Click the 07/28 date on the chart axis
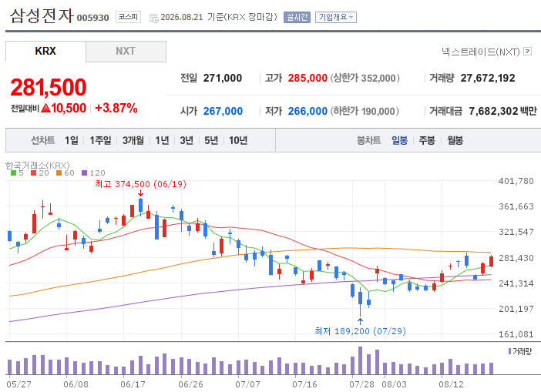Image resolution: width=541 pixels, height=392 pixels. point(362,384)
